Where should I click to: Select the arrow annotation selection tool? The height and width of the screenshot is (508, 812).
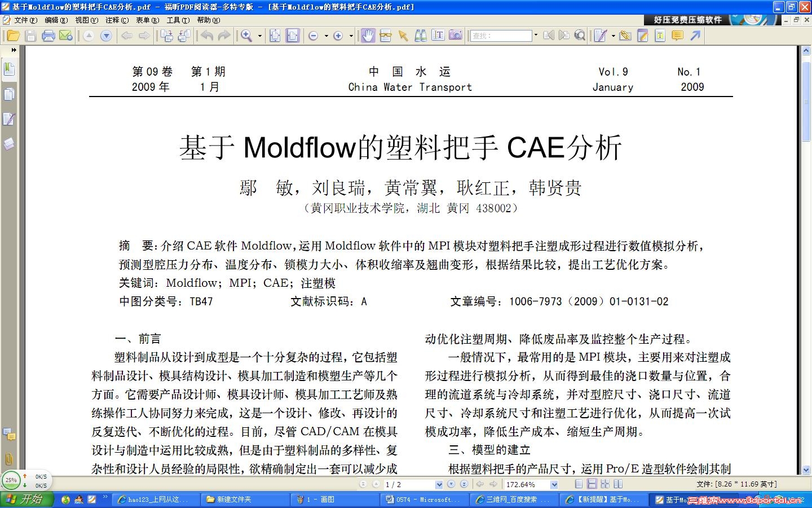pyautogui.click(x=403, y=36)
